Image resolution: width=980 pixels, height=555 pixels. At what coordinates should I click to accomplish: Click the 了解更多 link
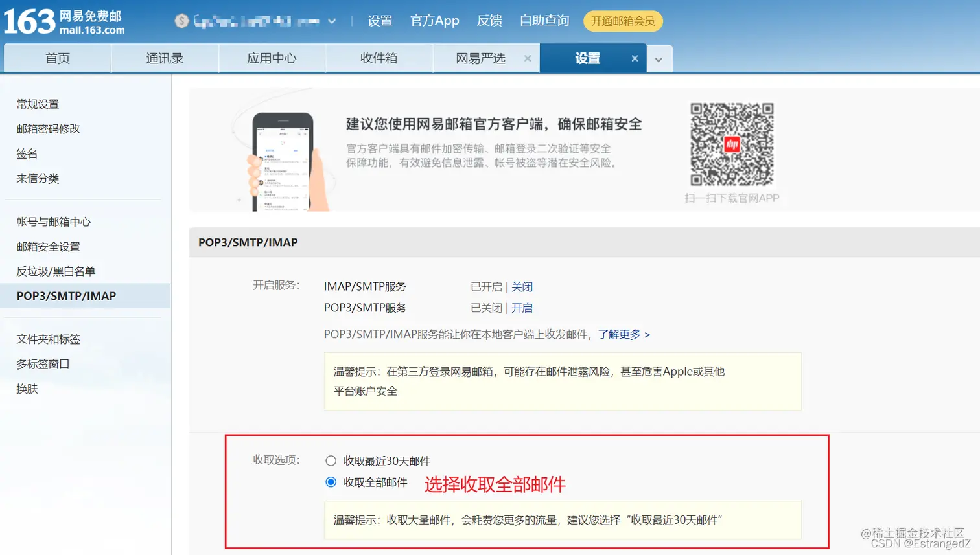tap(620, 335)
